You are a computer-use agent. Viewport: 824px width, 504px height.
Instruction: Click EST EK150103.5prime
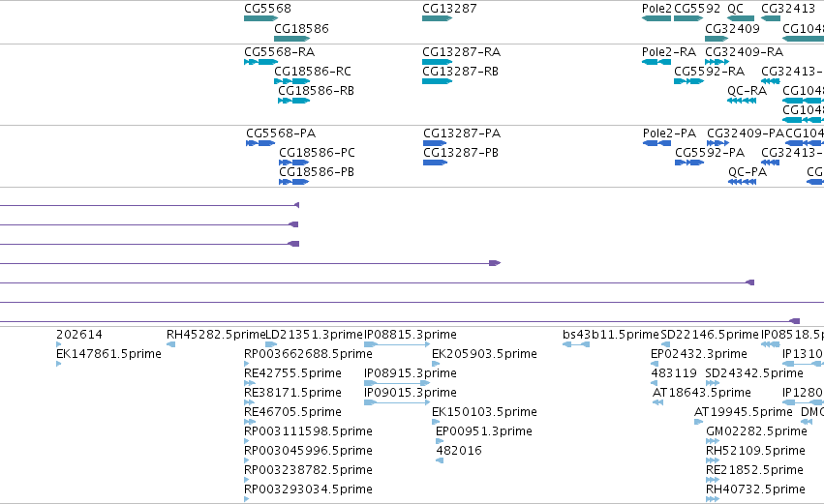click(484, 412)
